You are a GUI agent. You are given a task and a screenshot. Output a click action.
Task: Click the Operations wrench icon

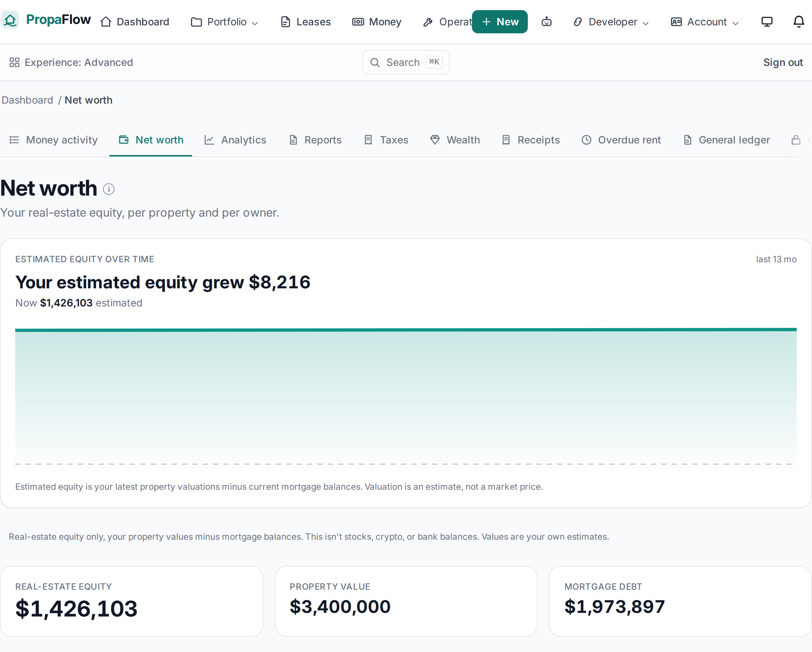pos(428,22)
